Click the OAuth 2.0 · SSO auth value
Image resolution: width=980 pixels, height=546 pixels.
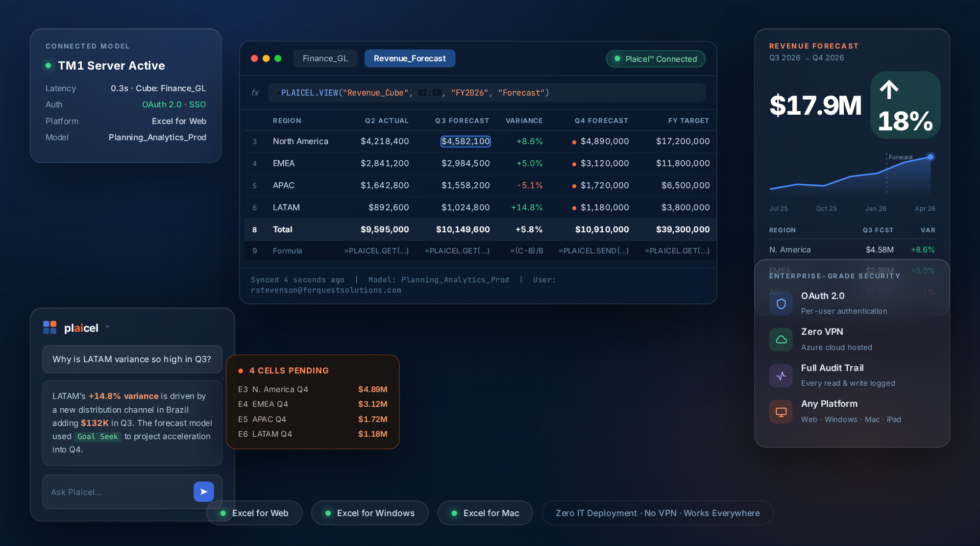[174, 104]
